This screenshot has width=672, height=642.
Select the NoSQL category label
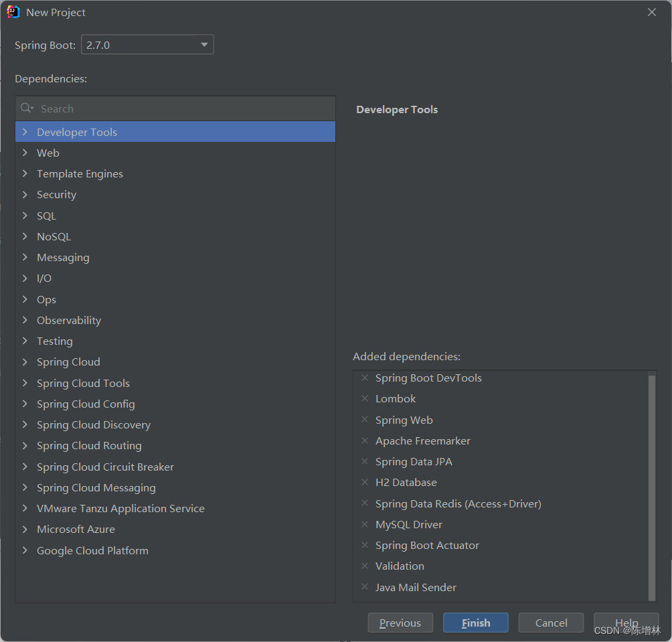click(x=54, y=236)
